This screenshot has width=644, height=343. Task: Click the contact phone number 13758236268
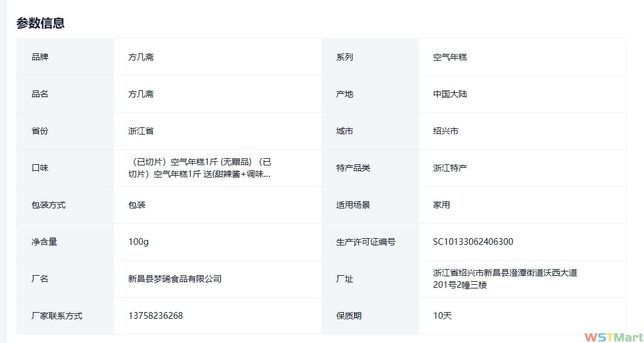[x=156, y=316]
